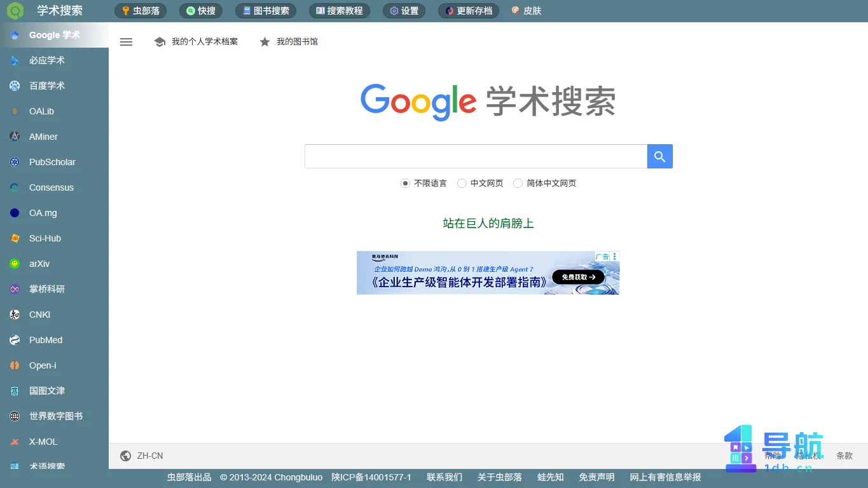Viewport: 868px width, 488px height.
Task: Click the graduation cap profile icon
Action: 160,42
